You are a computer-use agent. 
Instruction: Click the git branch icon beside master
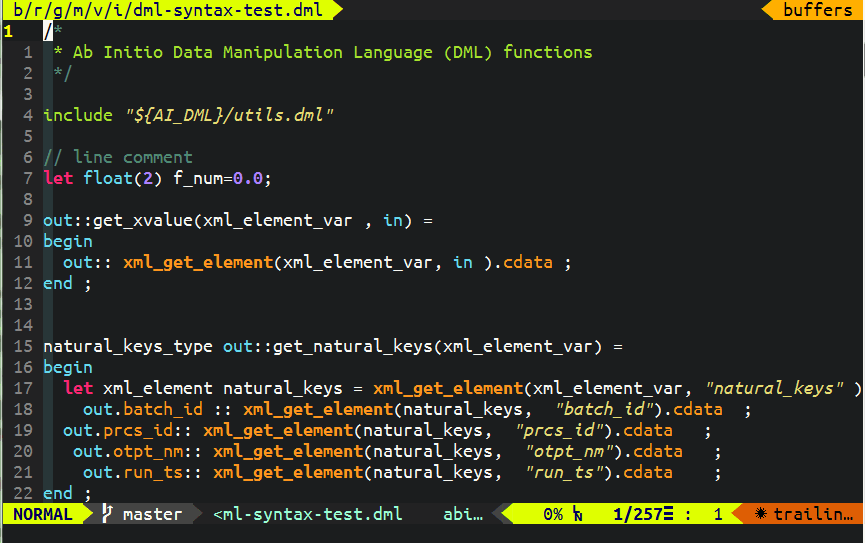(x=107, y=514)
